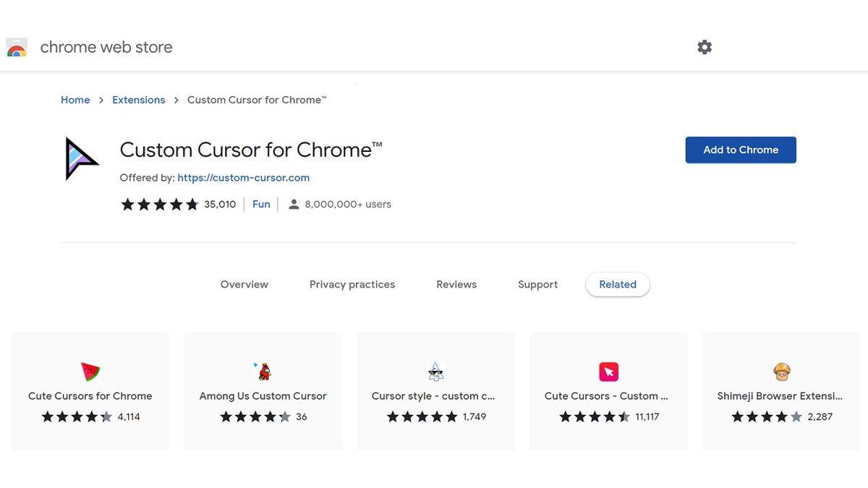The height and width of the screenshot is (488, 868).
Task: Navigate to Extensions via breadcrumb
Action: tap(138, 99)
